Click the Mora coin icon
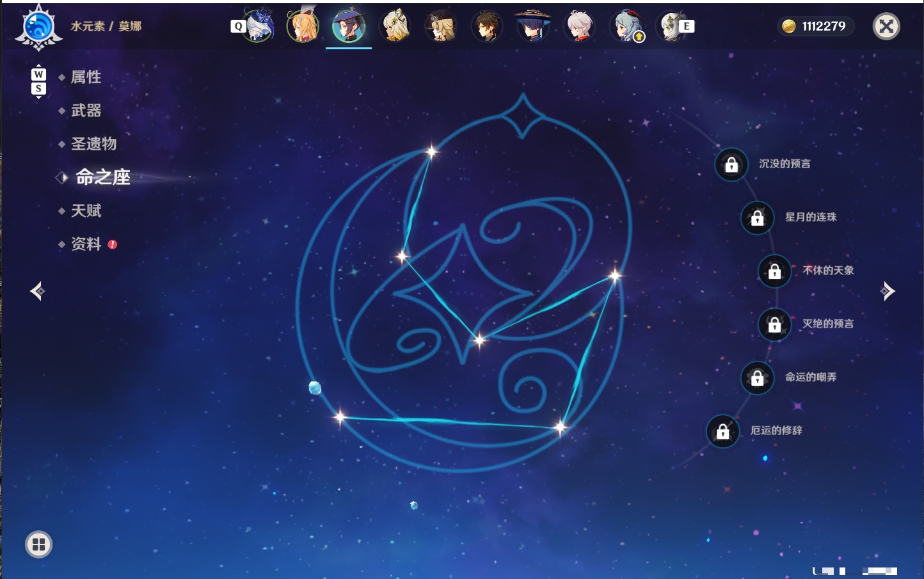Viewport: 924px width, 579px height. (789, 26)
